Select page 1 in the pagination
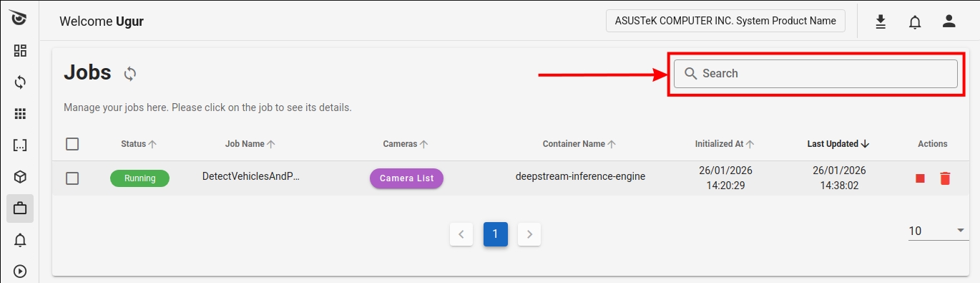The height and width of the screenshot is (283, 980). point(495,234)
